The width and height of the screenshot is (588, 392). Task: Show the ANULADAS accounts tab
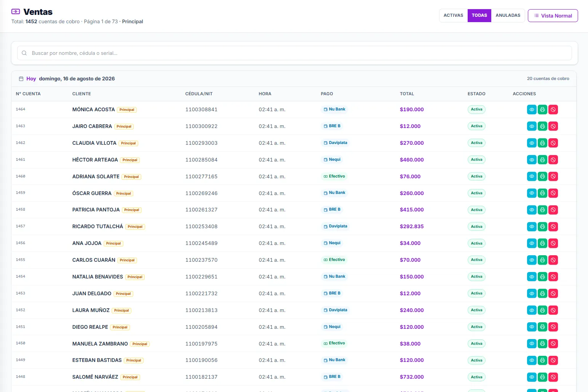point(508,16)
